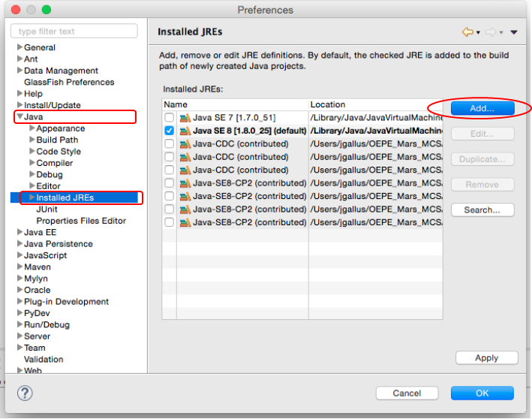Screen dimensions: 532x419
Task: Expand the Install/Update category
Action: [x=20, y=105]
